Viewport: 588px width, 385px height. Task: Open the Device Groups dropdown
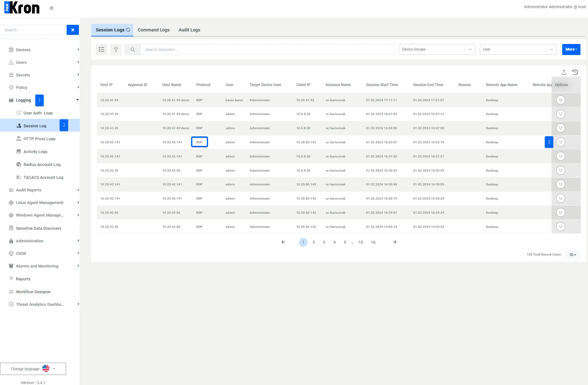(x=437, y=49)
